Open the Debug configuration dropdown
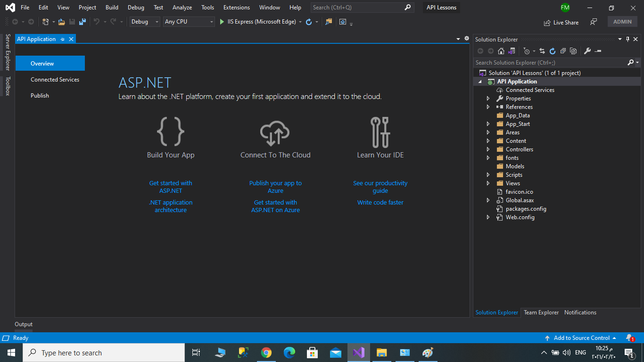 point(145,22)
